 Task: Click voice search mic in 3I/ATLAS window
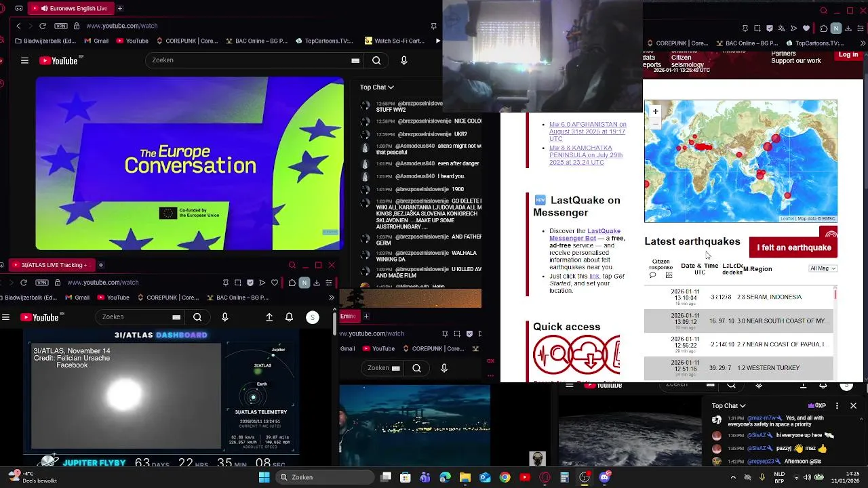click(225, 317)
